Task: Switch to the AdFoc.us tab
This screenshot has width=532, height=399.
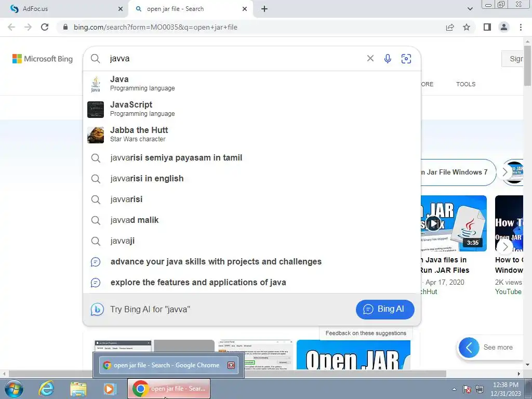Action: pyautogui.click(x=64, y=9)
